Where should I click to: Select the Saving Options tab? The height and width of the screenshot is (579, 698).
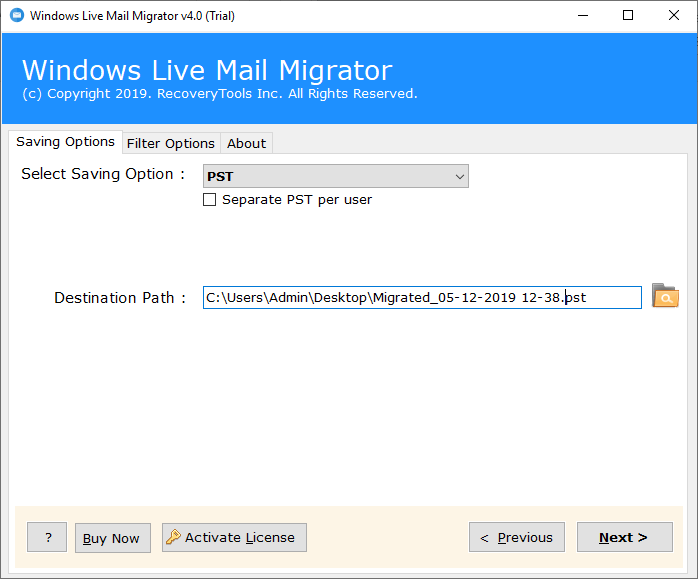pyautogui.click(x=65, y=142)
